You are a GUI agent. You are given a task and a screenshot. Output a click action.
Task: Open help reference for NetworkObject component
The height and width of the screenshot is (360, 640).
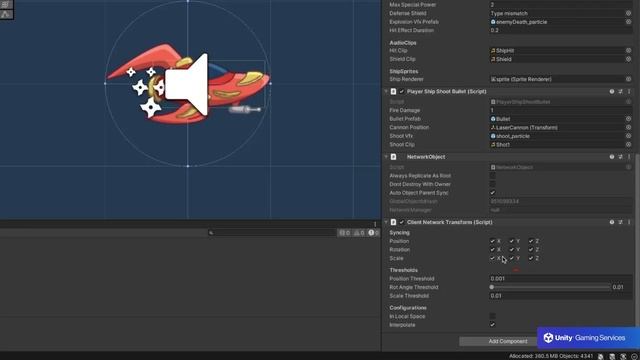click(x=612, y=157)
